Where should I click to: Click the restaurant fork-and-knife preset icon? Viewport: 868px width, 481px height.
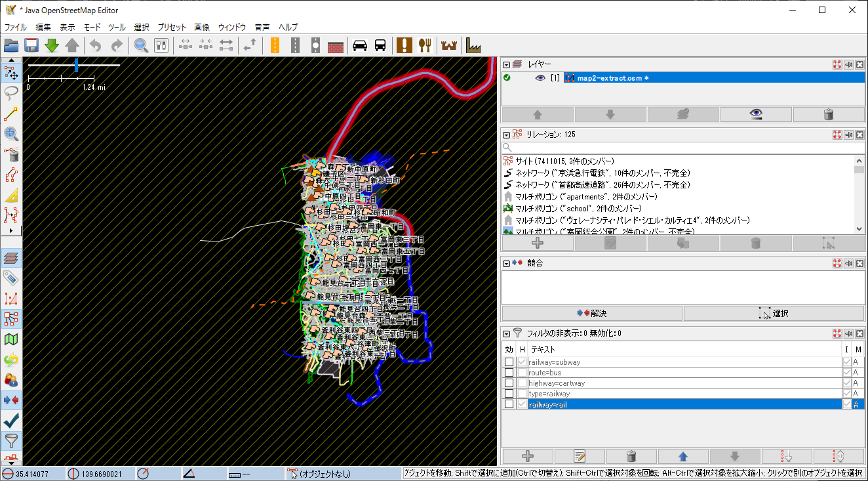[x=425, y=45]
